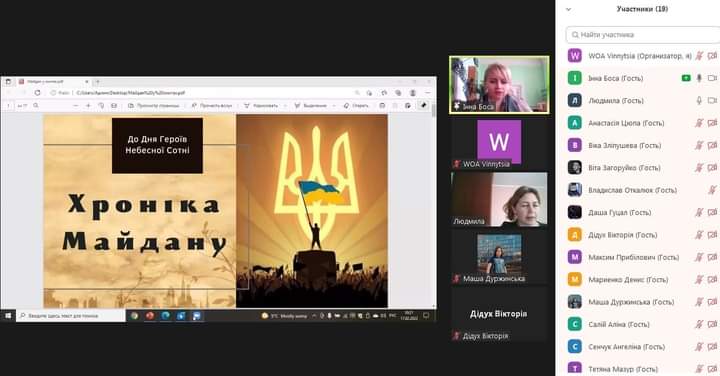The height and width of the screenshot is (376, 720).
Task: Toggle the camera icon for Віка Зліпушева
Action: 712,146
